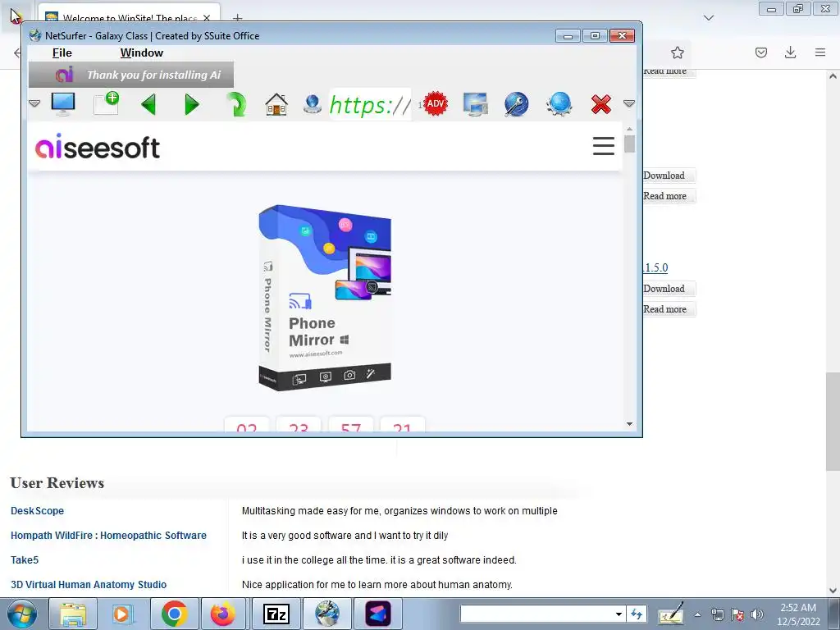
Task: Open File Explorer from taskbar
Action: [x=73, y=614]
